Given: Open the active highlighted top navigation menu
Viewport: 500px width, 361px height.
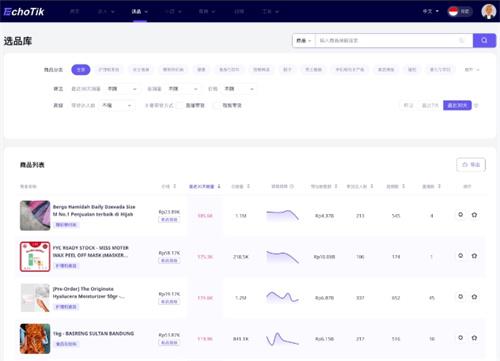Looking at the screenshot, I should tap(139, 12).
